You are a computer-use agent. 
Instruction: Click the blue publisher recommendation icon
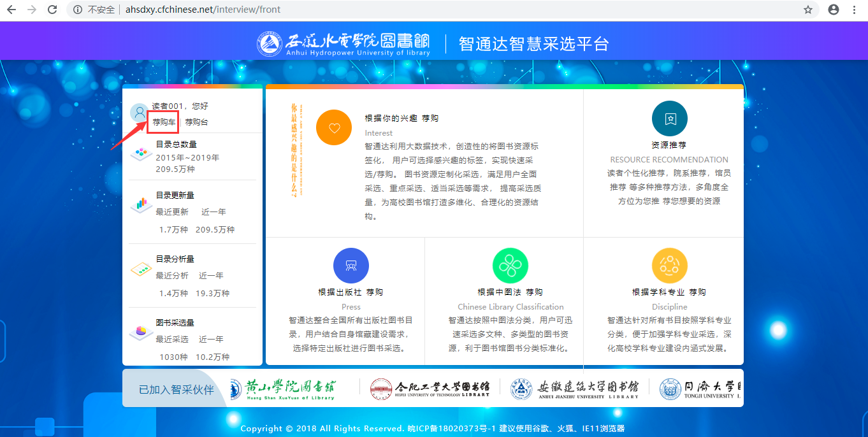[351, 266]
